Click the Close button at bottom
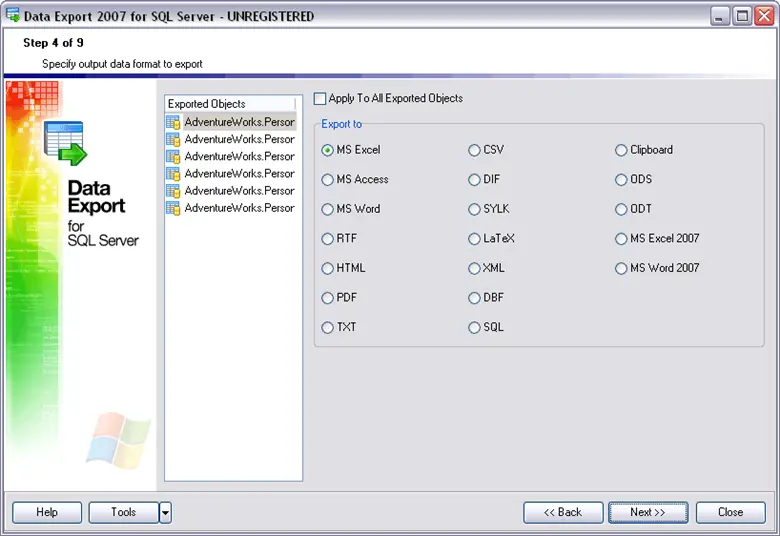Screen dimensions: 780x536 [x=730, y=512]
